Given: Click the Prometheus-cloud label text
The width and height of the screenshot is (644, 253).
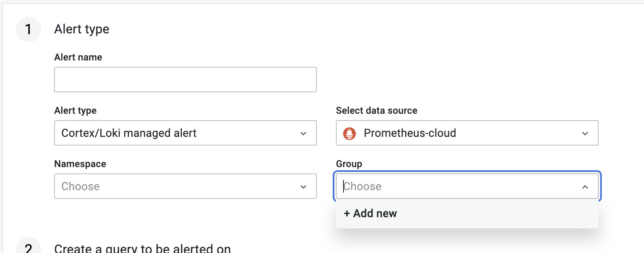Looking at the screenshot, I should click(410, 133).
